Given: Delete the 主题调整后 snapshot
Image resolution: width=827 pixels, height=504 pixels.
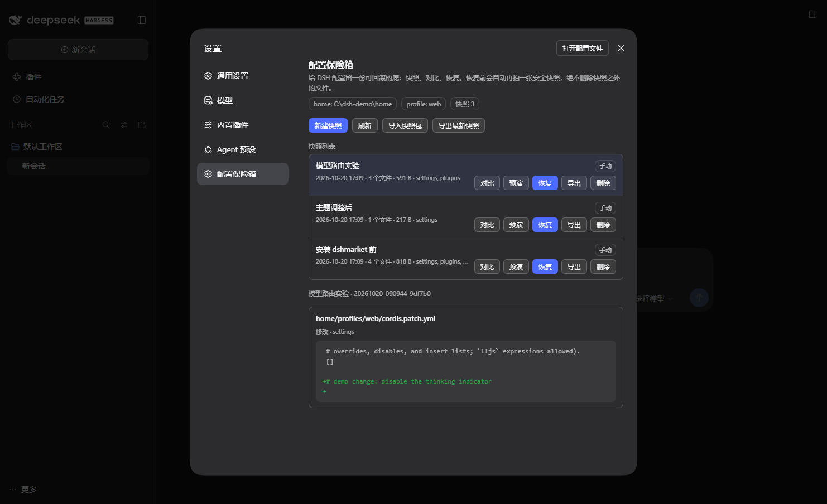Looking at the screenshot, I should (x=603, y=225).
